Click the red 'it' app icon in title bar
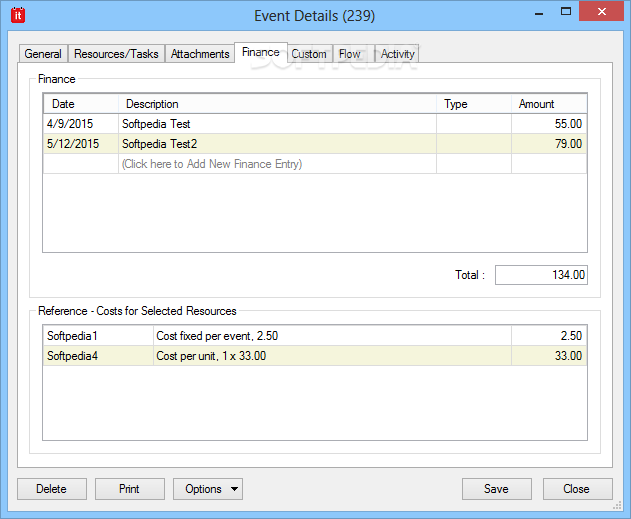 (x=18, y=15)
